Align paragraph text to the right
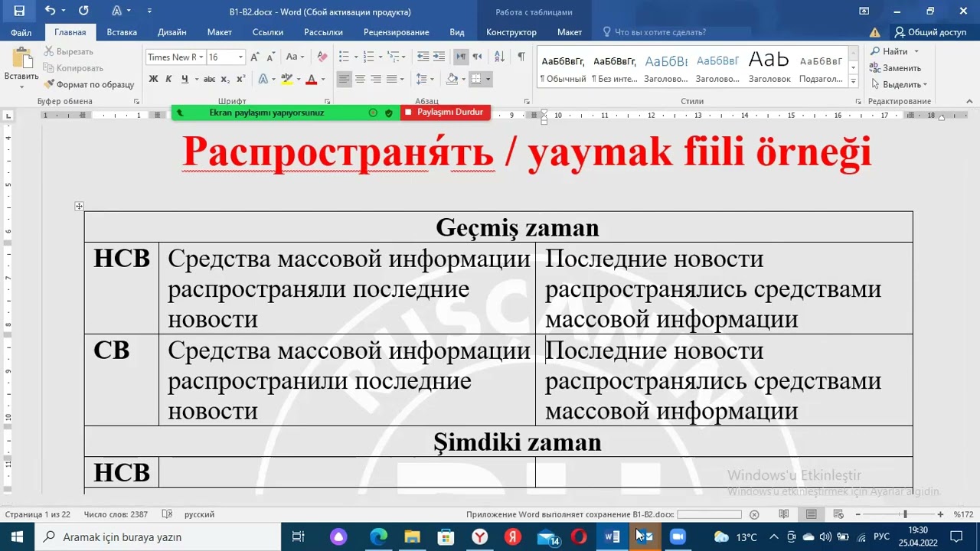 click(x=376, y=79)
